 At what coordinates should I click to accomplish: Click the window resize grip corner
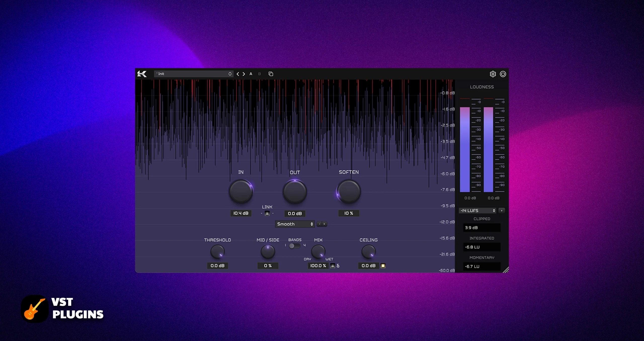506,270
